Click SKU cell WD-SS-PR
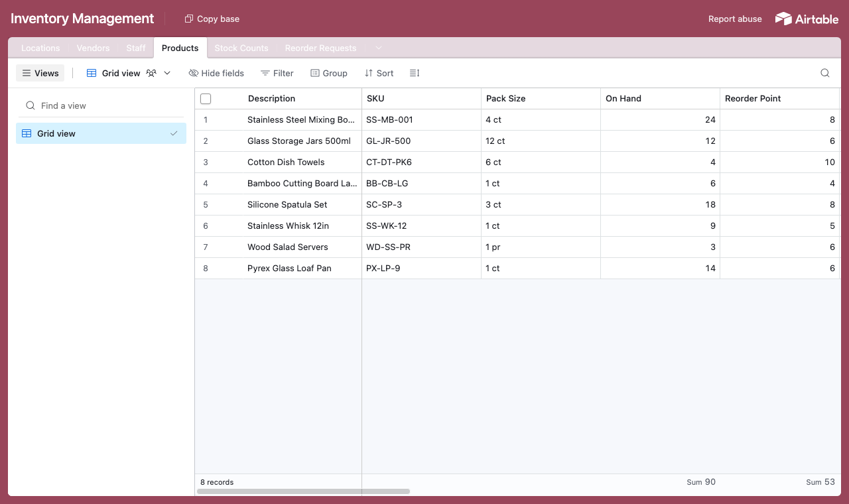The image size is (849, 504). pos(422,247)
